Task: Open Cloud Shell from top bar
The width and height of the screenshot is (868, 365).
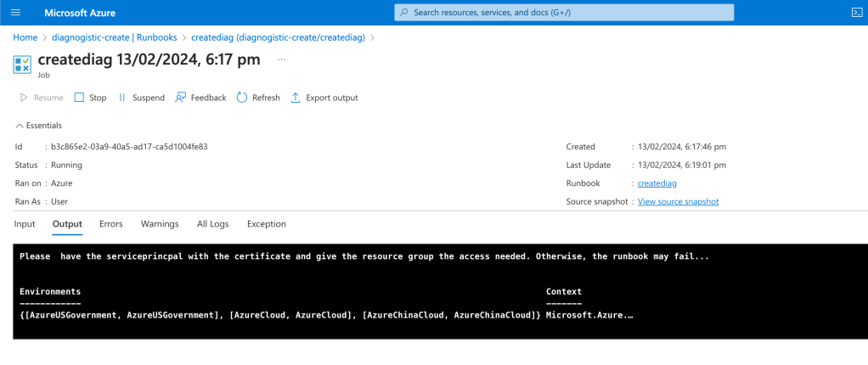Action: 857,12
